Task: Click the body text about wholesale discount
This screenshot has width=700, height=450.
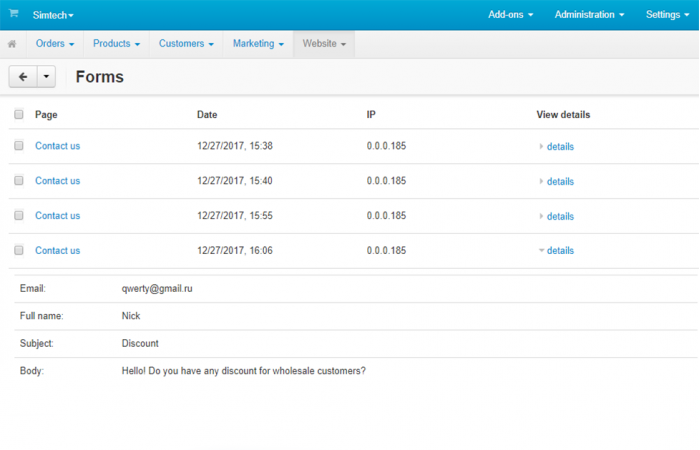Action: (244, 371)
